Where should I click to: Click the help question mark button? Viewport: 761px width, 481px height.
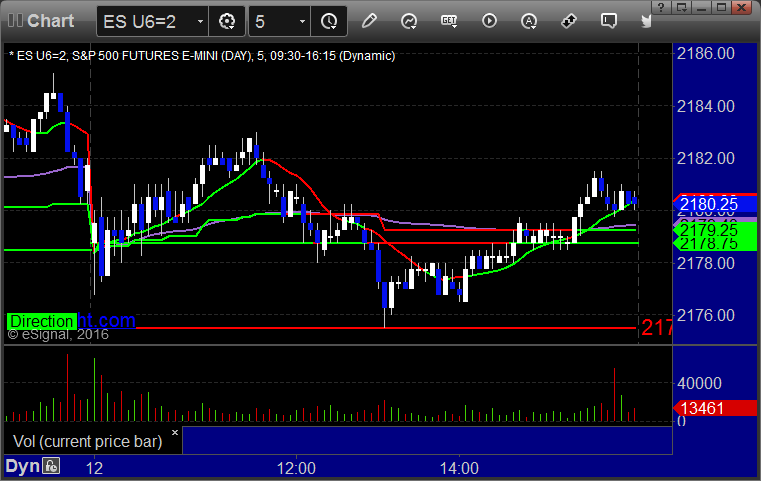661,7
